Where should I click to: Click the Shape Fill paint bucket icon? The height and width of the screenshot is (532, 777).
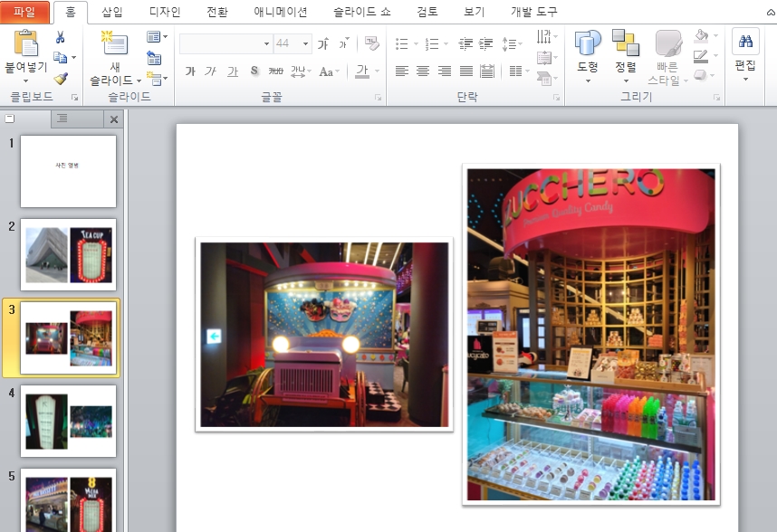(x=701, y=35)
